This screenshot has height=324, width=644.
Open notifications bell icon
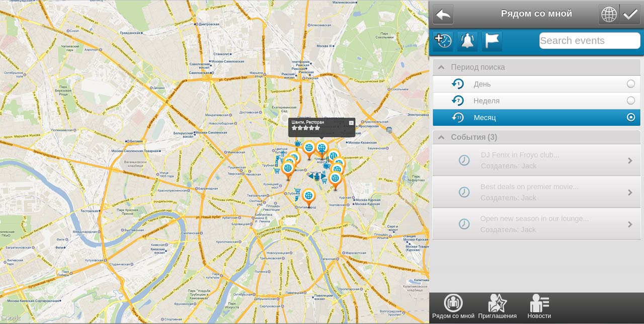pyautogui.click(x=467, y=41)
